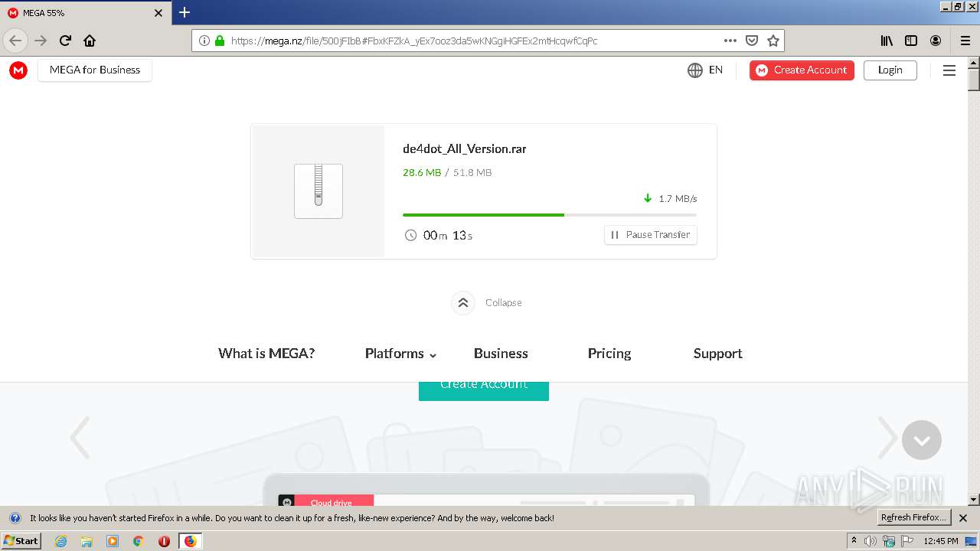The width and height of the screenshot is (980, 551).
Task: Click the Firefox forward button
Action: pos(41,41)
